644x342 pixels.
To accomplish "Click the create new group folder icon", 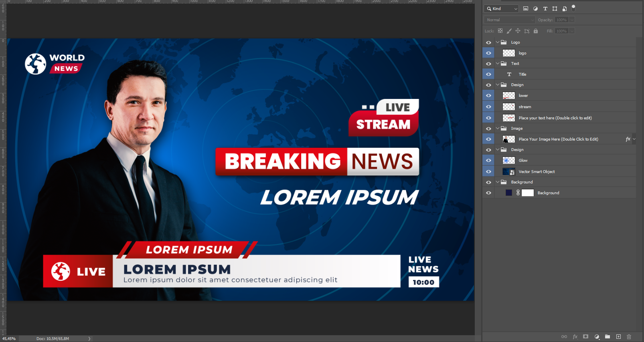I will coord(608,337).
